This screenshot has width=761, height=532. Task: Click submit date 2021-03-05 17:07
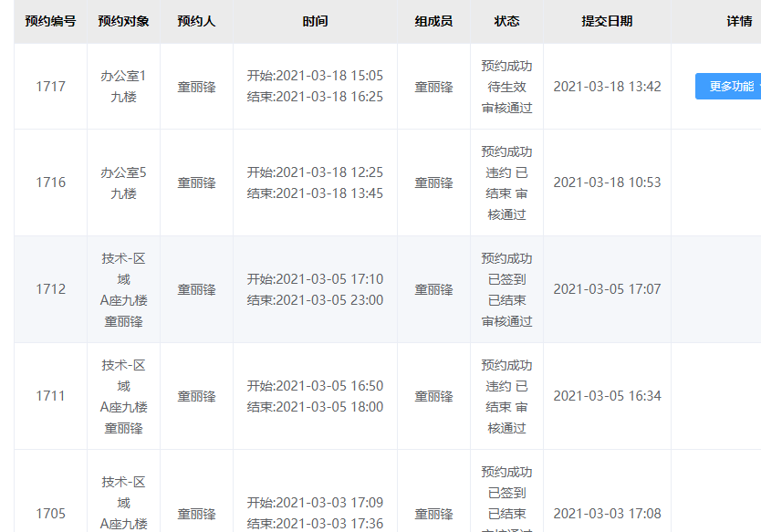(x=607, y=289)
